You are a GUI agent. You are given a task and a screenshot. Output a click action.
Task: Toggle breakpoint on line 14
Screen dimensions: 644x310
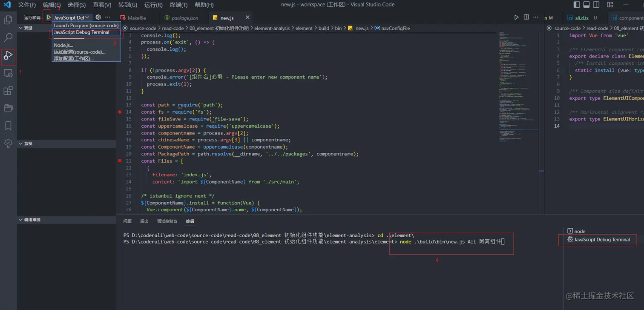click(x=120, y=112)
